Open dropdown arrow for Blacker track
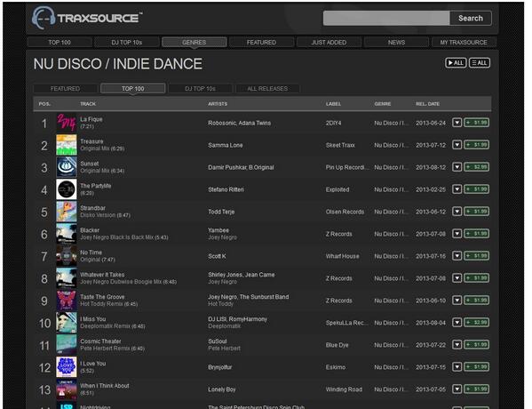The width and height of the screenshot is (532, 409). pyautogui.click(x=457, y=234)
